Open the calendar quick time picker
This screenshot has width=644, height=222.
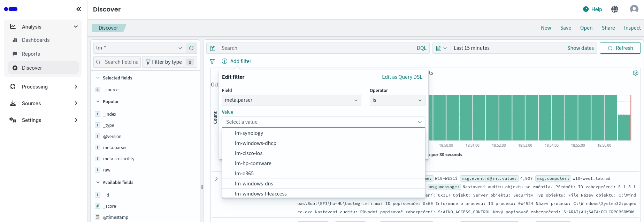point(441,48)
